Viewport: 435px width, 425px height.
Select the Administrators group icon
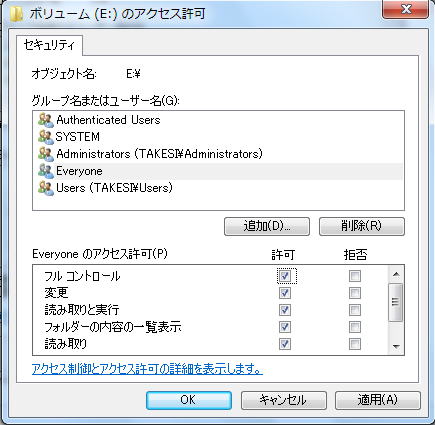point(46,154)
